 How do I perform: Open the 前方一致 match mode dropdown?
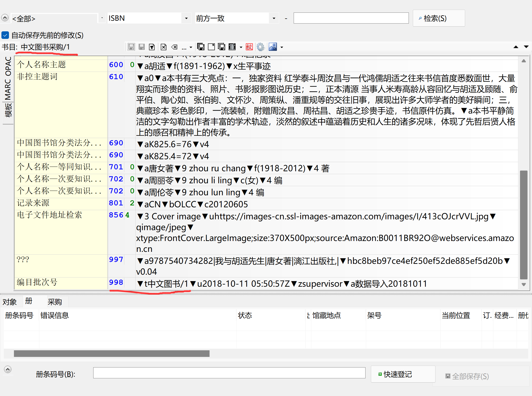click(x=274, y=18)
